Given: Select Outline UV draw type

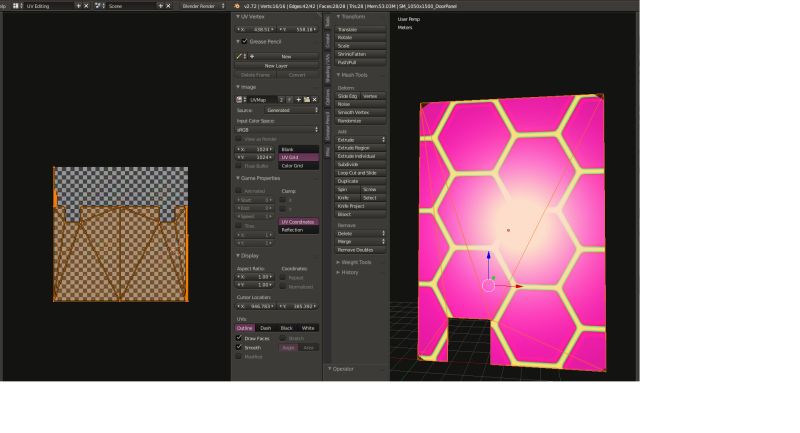Looking at the screenshot, I should click(x=245, y=328).
